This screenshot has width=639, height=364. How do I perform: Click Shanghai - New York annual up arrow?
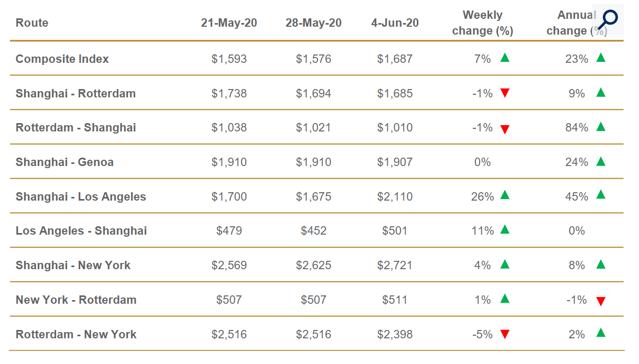click(601, 264)
